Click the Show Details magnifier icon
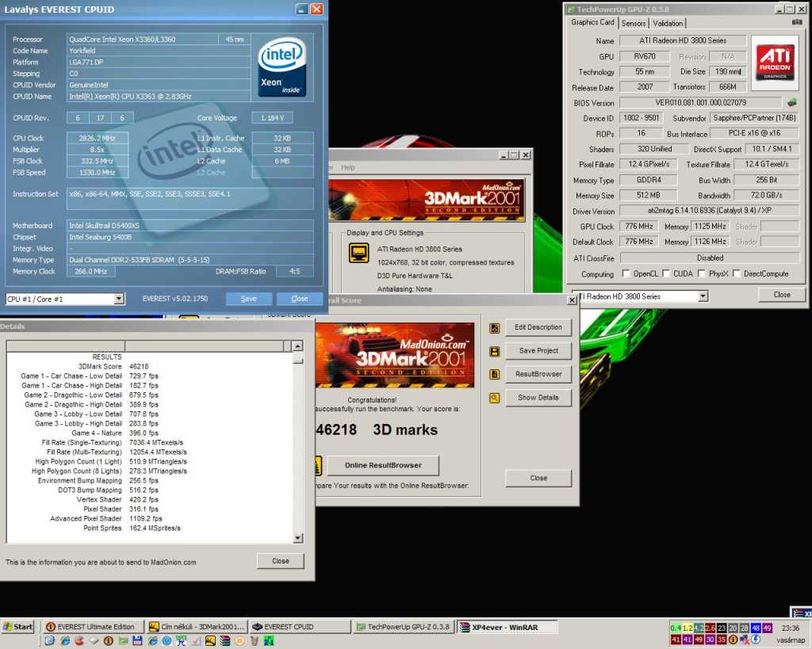 495,398
